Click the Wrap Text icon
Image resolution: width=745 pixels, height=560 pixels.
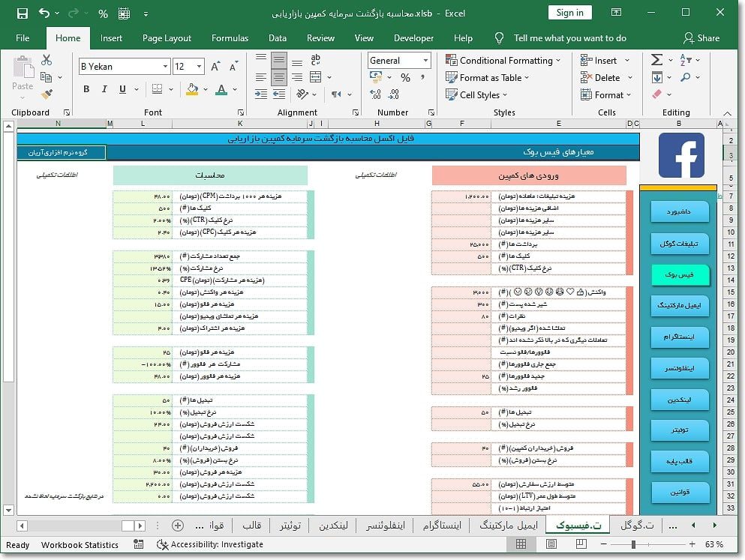click(x=315, y=59)
